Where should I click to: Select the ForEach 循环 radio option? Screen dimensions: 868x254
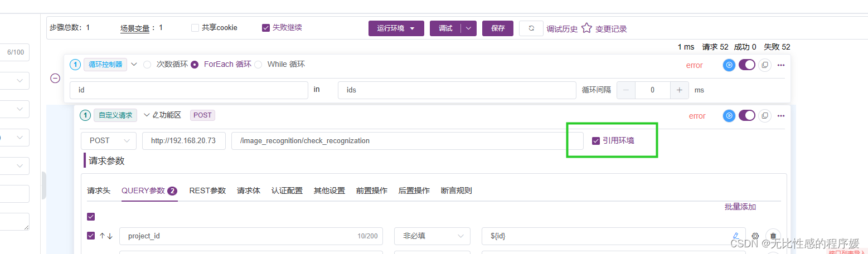coord(195,65)
